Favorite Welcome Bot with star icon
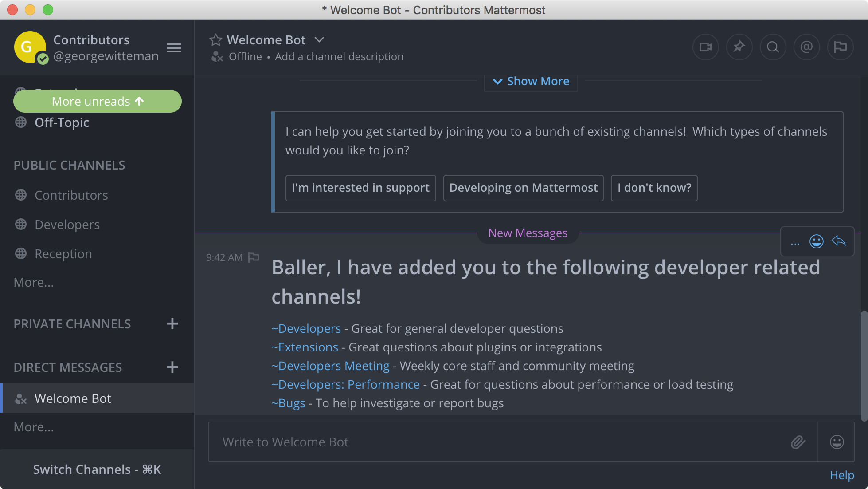Screen dimensions: 868x489 click(215, 40)
